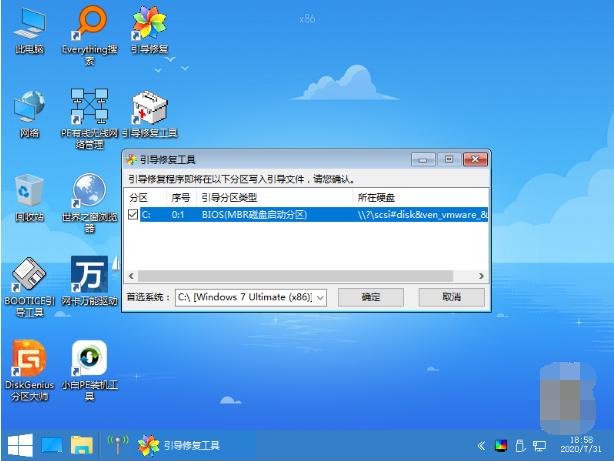Open the Windows Start menu
Image resolution: width=614 pixels, height=461 pixels.
point(19,444)
